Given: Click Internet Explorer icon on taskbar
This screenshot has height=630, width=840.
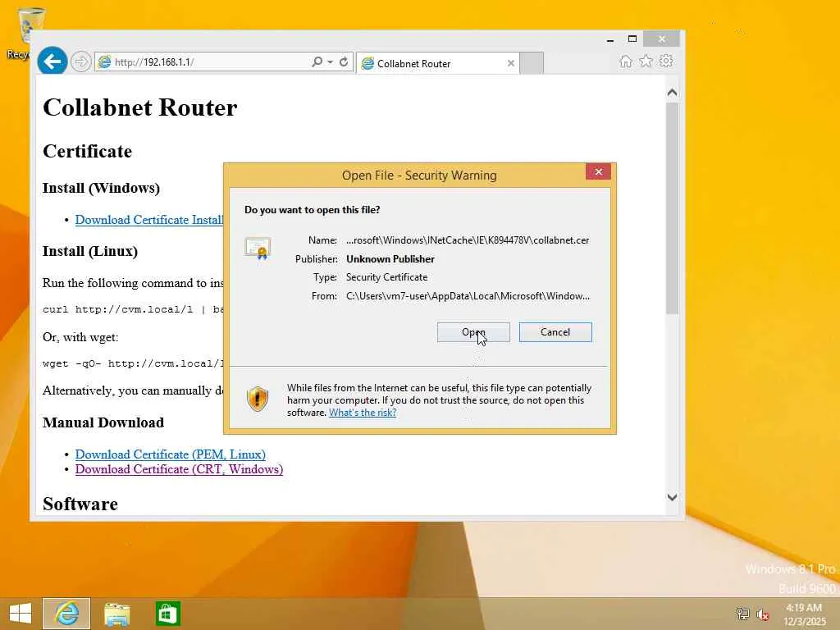Looking at the screenshot, I should [x=66, y=614].
